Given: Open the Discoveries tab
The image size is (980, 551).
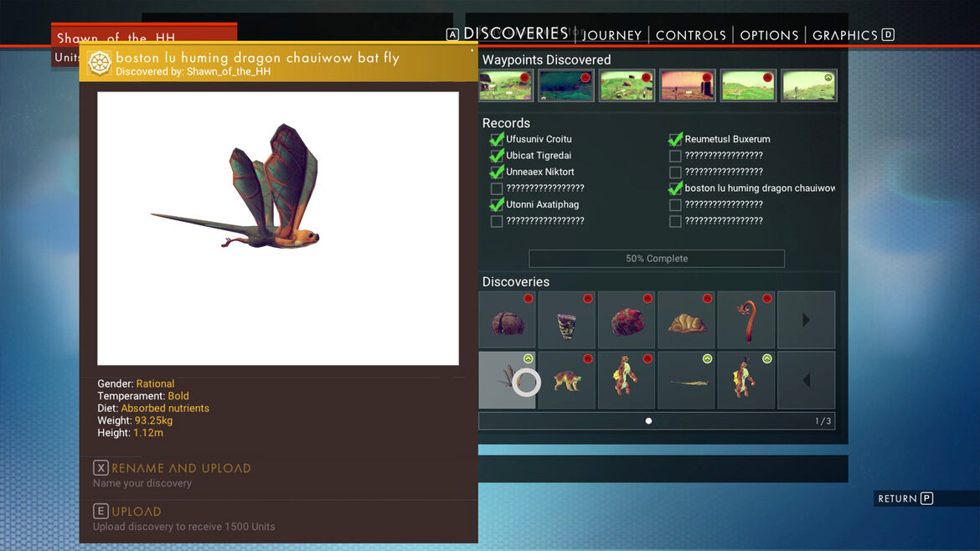Looking at the screenshot, I should coord(516,33).
